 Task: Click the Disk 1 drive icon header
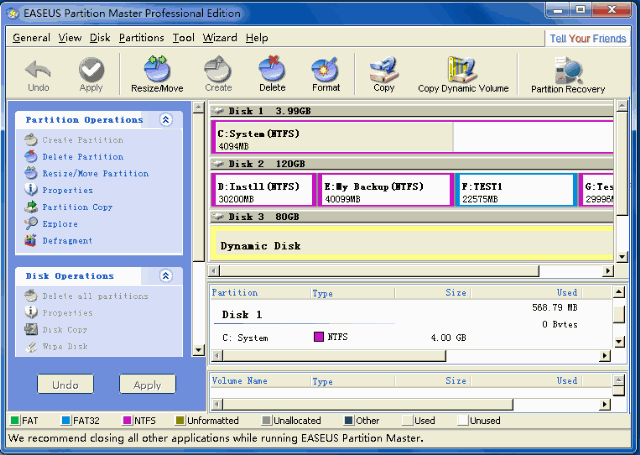219,111
